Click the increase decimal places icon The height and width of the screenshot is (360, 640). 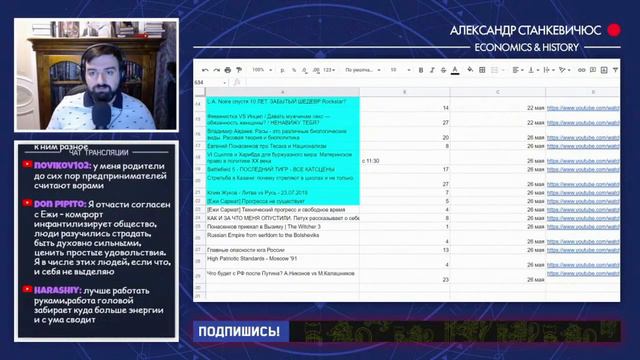point(316,70)
